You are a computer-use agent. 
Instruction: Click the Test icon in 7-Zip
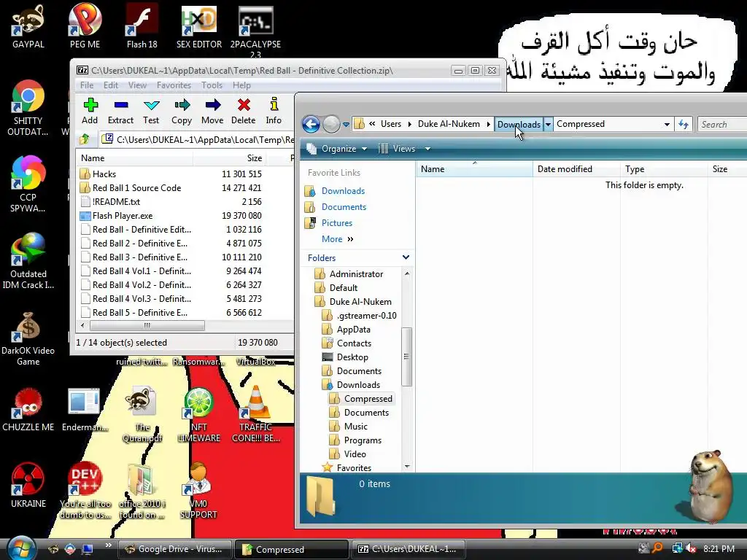click(151, 111)
